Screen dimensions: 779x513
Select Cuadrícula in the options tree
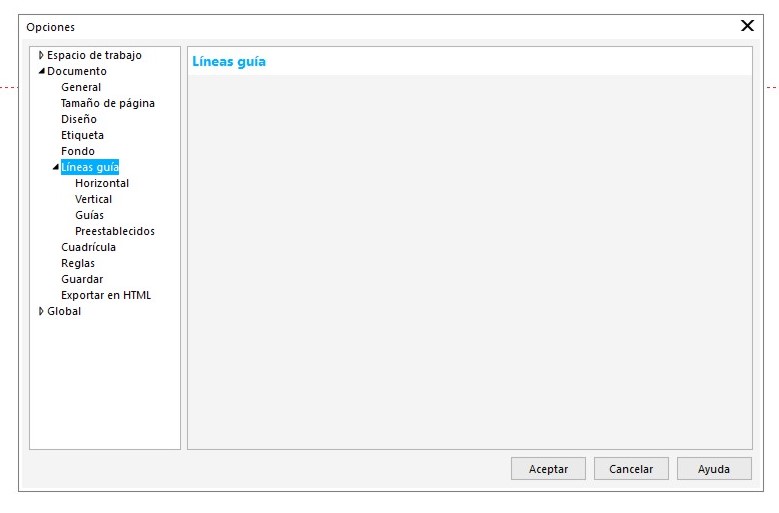click(x=88, y=248)
